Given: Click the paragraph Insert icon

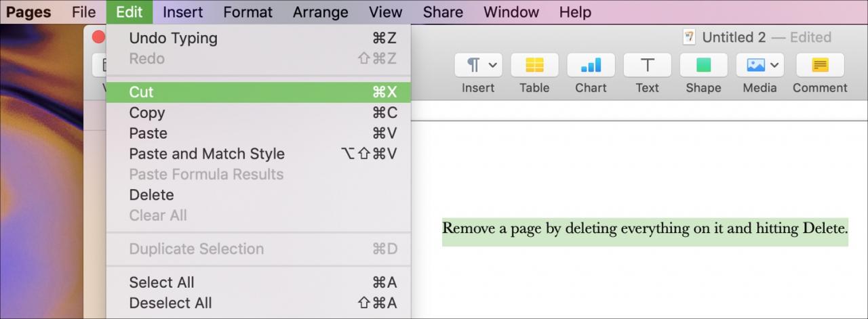Looking at the screenshot, I should 474,65.
